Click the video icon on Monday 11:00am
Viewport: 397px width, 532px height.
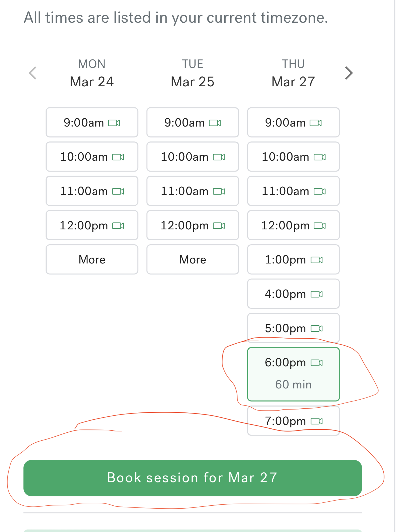click(118, 191)
